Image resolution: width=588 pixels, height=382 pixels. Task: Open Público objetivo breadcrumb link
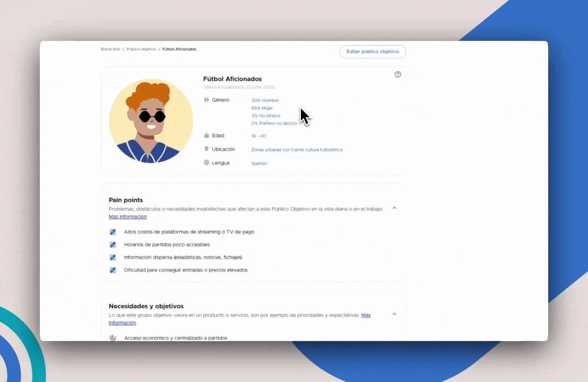[141, 49]
